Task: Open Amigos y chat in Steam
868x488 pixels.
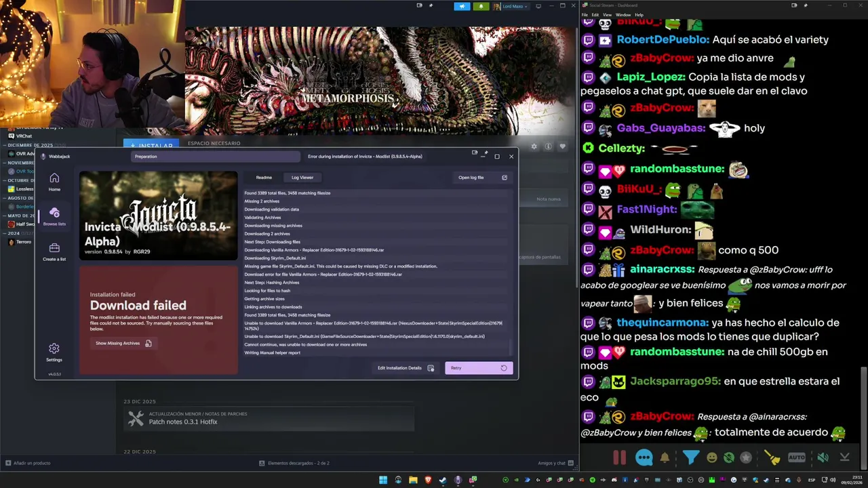Action: tap(555, 463)
